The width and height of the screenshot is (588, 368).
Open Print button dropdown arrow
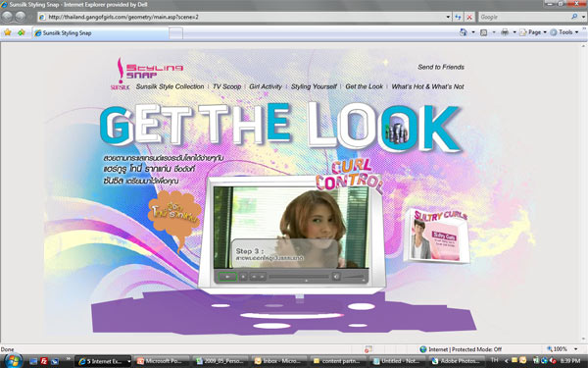tap(514, 32)
